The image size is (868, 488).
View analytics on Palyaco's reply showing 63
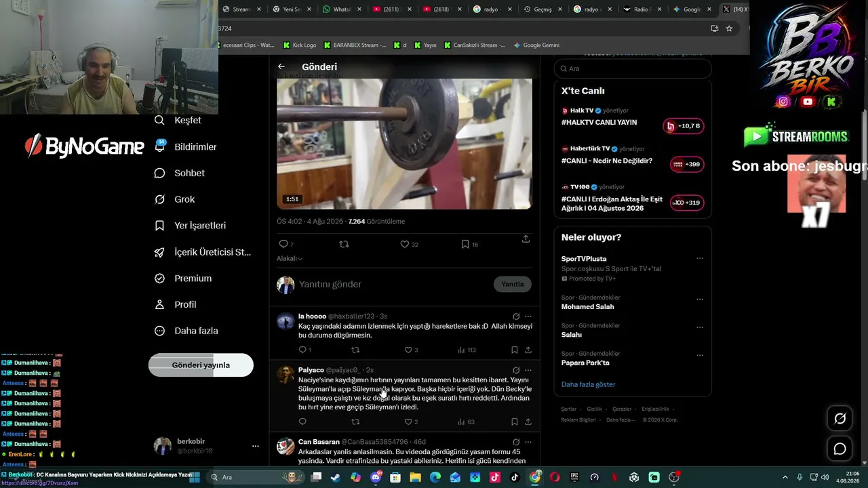tap(466, 422)
